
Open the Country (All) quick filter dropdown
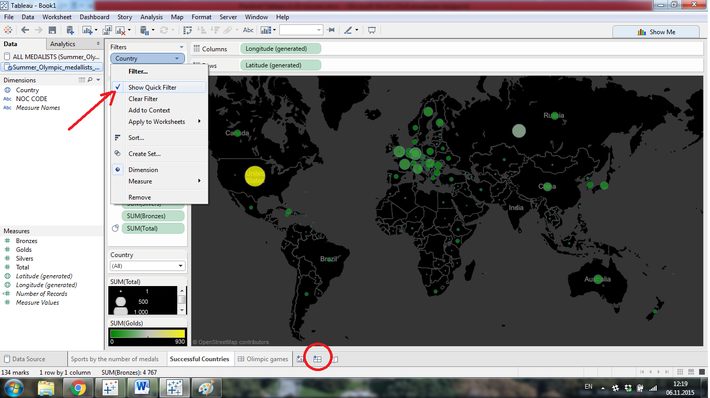click(x=147, y=266)
